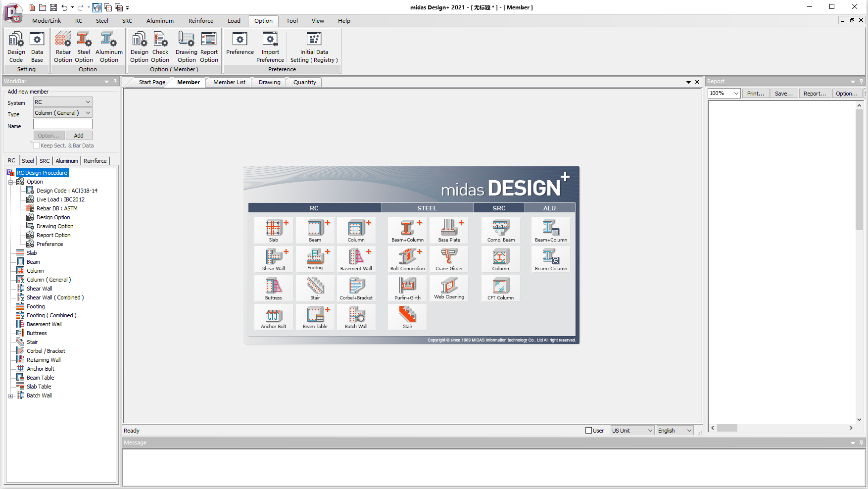The height and width of the screenshot is (489, 868).
Task: Open Rebar Option in ribbon
Action: tap(63, 47)
